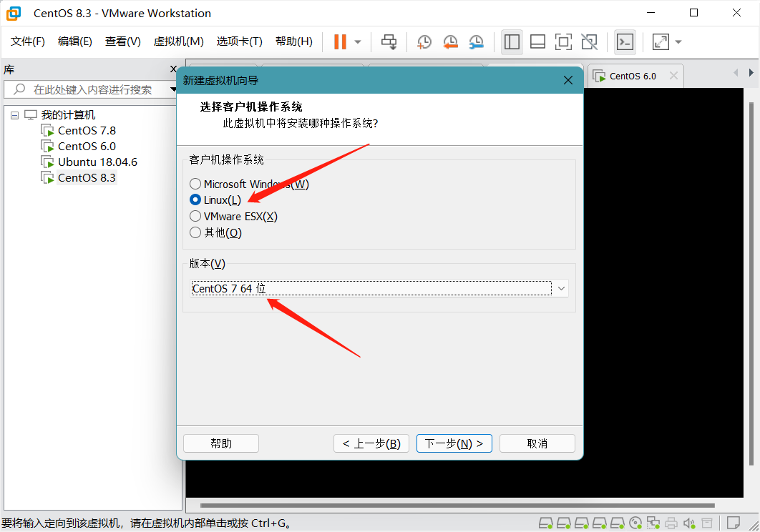Select CentOS 8.3 in the library

87,178
